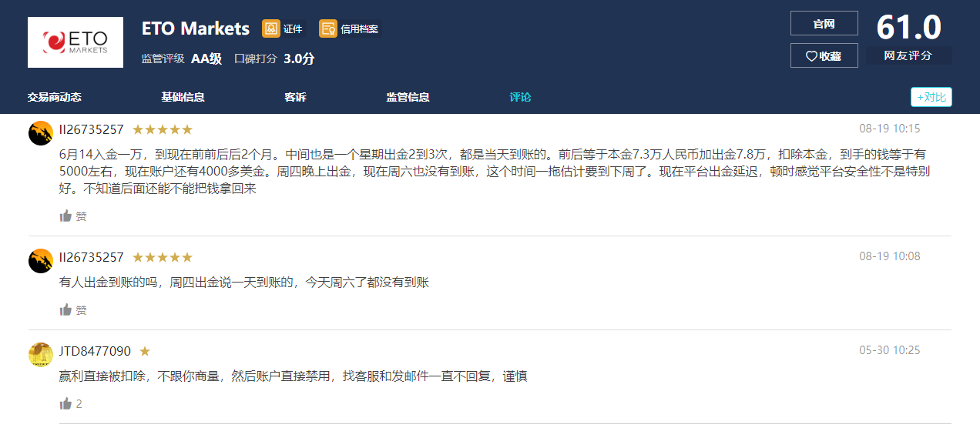The height and width of the screenshot is (428, 980).
Task: Like the first review with thumbs-up
Action: [66, 216]
